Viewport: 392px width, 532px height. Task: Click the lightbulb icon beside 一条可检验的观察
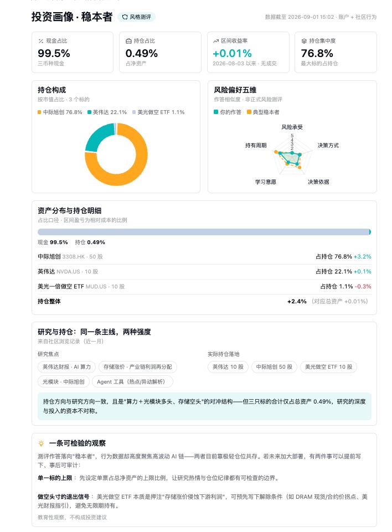coord(41,443)
